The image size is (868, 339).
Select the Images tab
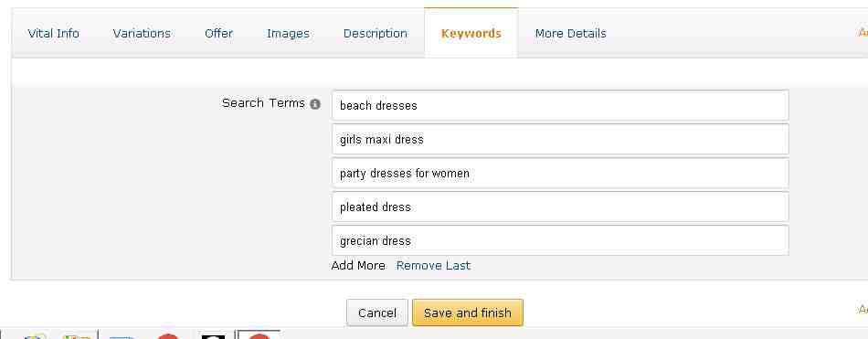click(x=288, y=34)
